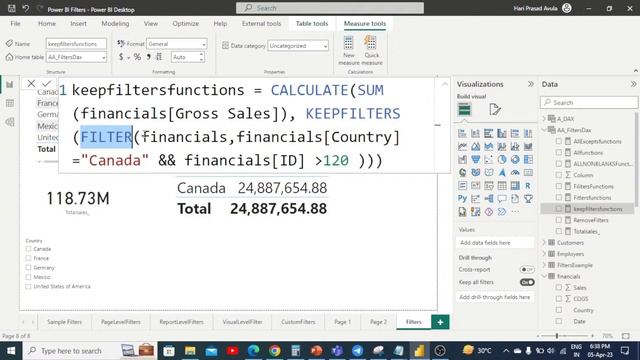Choose the Q&A speech bubble visual

click(x=502, y=199)
